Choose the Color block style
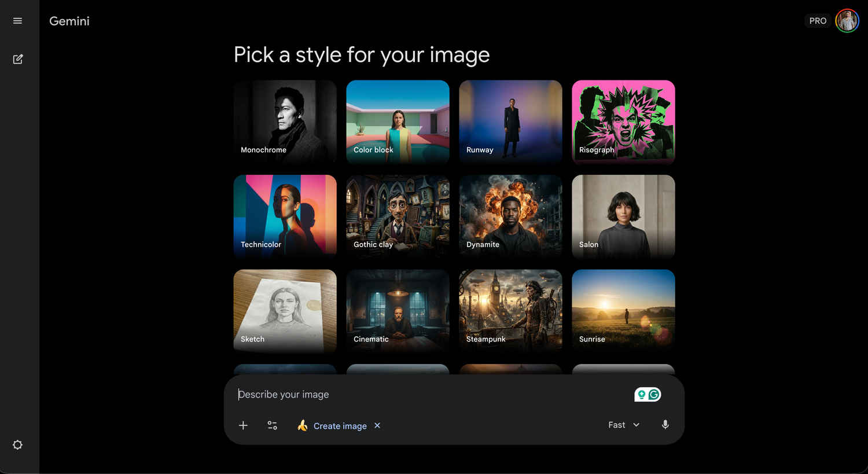 click(x=398, y=122)
